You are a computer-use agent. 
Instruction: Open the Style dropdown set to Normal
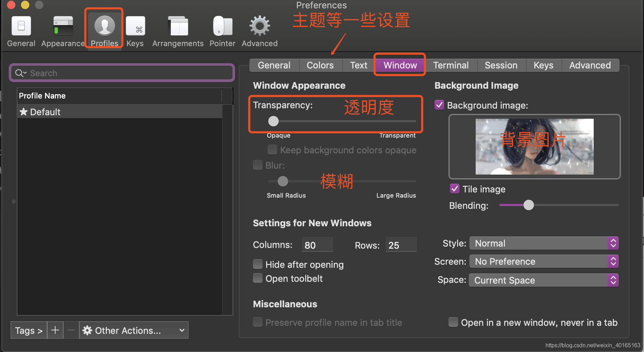coord(543,243)
